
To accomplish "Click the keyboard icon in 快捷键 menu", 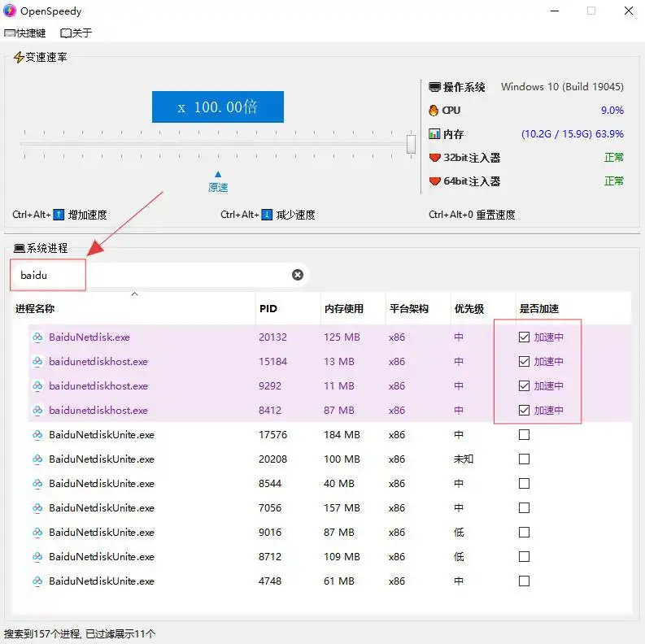I will [x=10, y=33].
